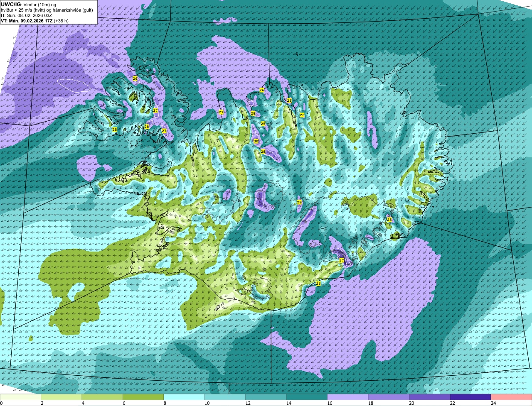Click the yellow 37 maximum gust marker
Image resolution: width=532 pixels, height=406 pixels.
coord(342,260)
